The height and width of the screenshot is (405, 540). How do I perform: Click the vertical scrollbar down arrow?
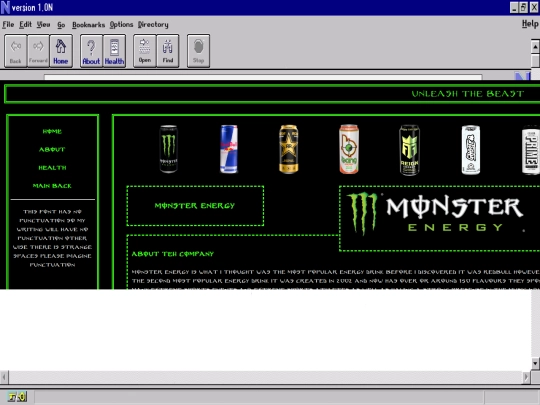point(535,363)
